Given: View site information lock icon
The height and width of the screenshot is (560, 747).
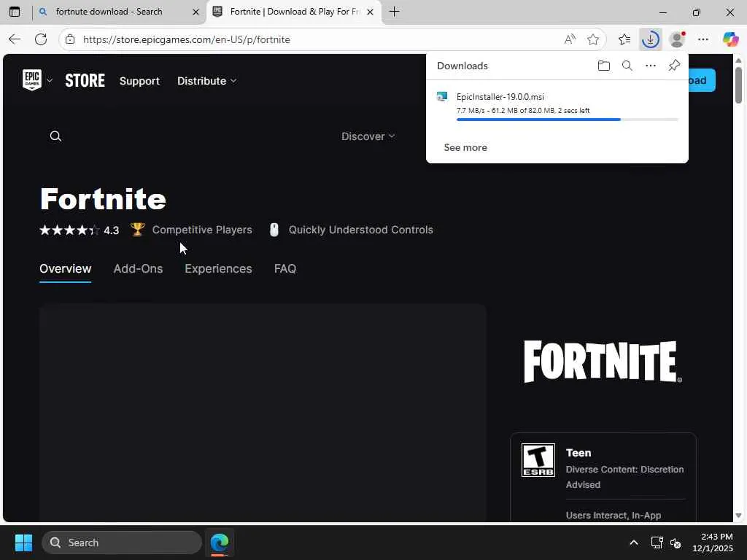Looking at the screenshot, I should [x=70, y=39].
